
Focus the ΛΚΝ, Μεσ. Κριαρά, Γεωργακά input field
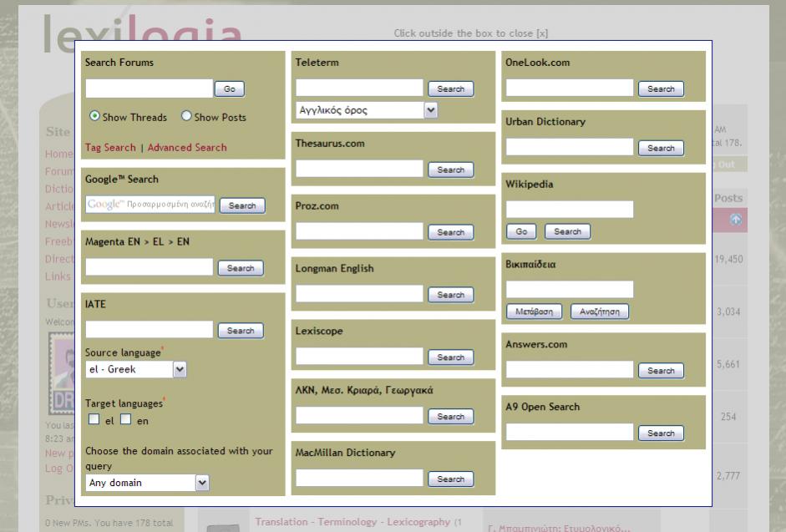359,415
